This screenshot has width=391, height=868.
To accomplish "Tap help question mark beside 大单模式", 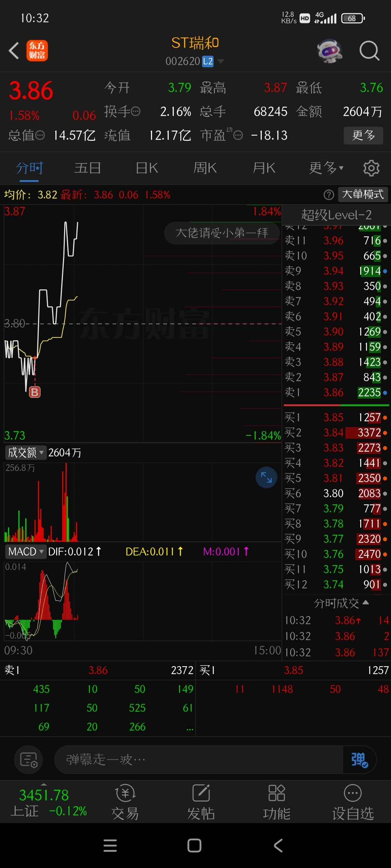I will 329,195.
